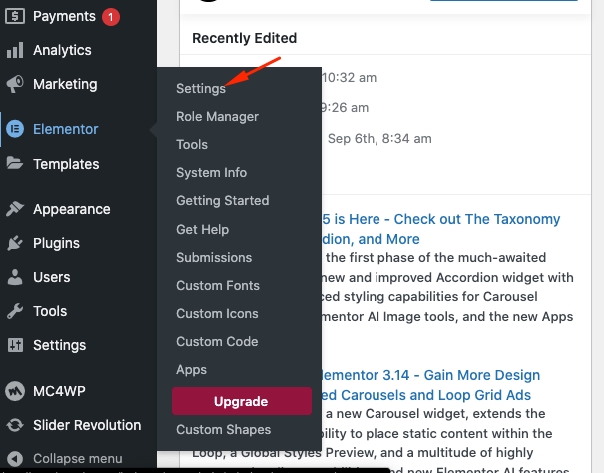This screenshot has width=604, height=473.
Task: Select Role Manager from submenu
Action: pyautogui.click(x=217, y=117)
